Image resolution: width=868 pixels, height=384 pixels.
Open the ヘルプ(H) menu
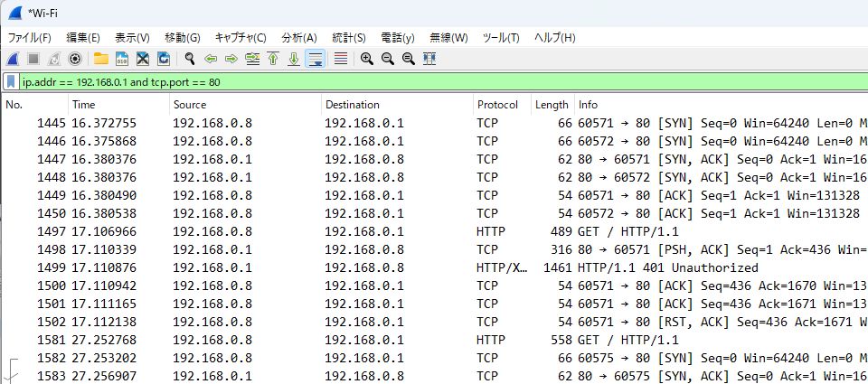(x=554, y=38)
